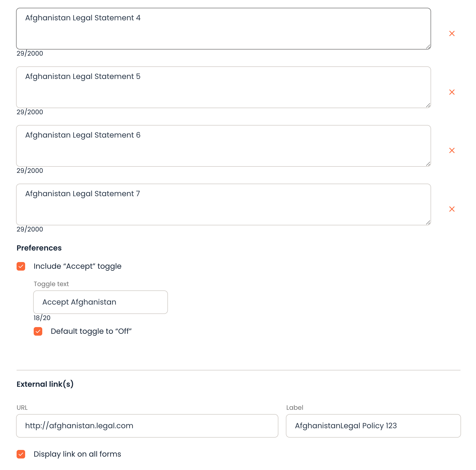Click the Include "Accept" toggle label text
The image size is (476, 470).
coord(78,266)
